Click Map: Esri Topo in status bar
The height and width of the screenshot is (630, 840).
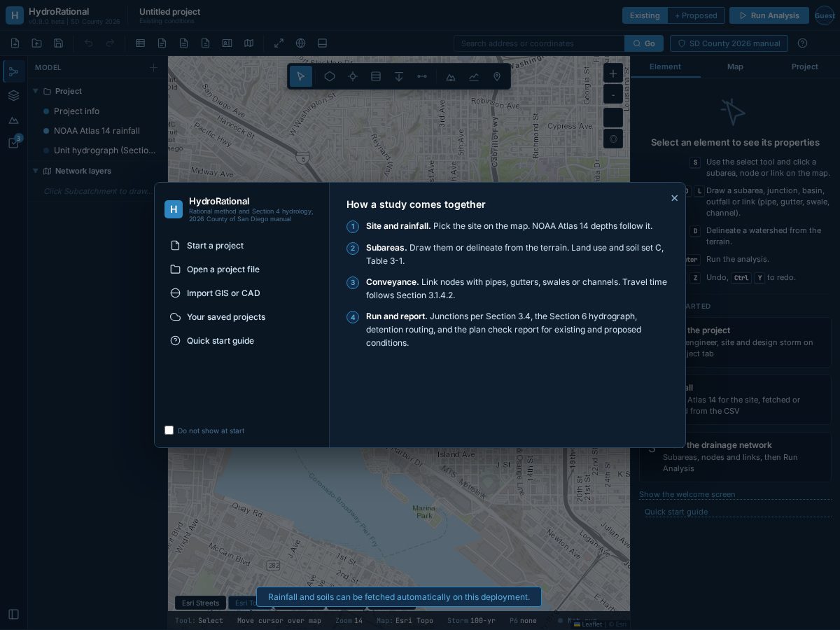405,621
